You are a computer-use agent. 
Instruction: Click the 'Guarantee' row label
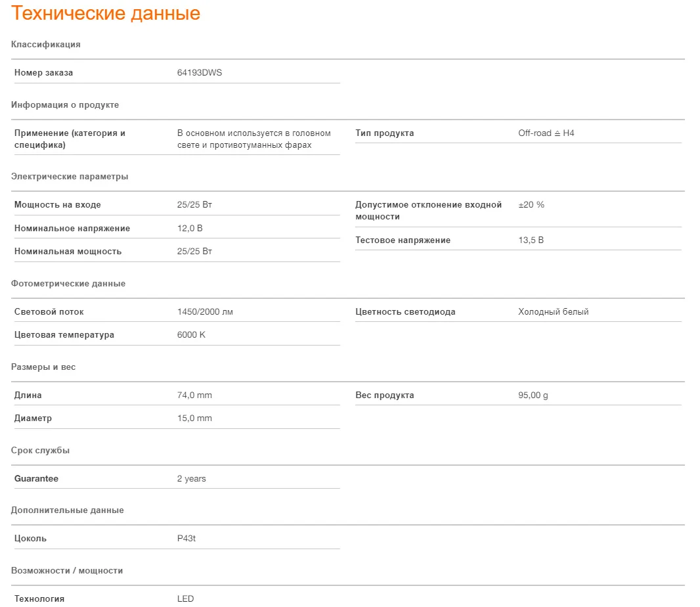pyautogui.click(x=36, y=478)
